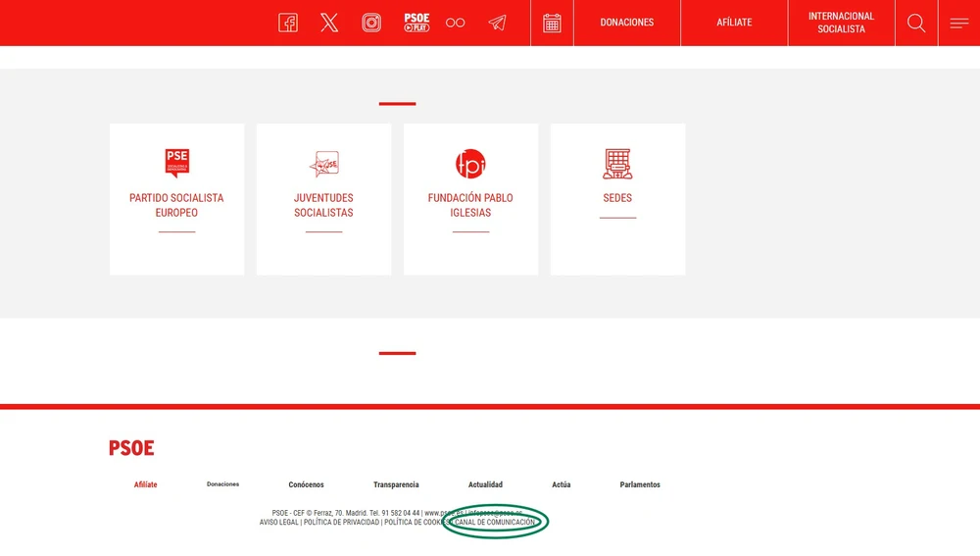Click the Juventudes Socialistas logo icon
The width and height of the screenshot is (980, 556).
pyautogui.click(x=323, y=164)
